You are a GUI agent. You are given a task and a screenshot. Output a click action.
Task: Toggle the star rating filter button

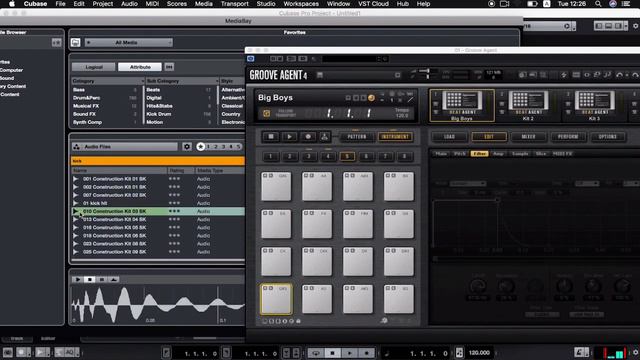click(x=200, y=147)
